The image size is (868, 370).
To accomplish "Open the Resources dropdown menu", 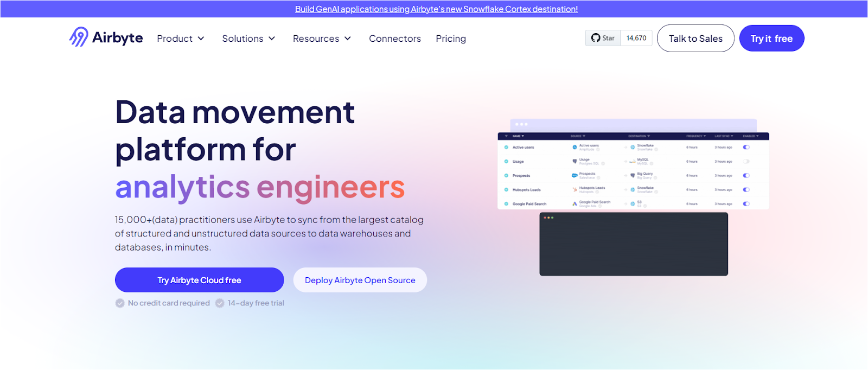I will [322, 39].
